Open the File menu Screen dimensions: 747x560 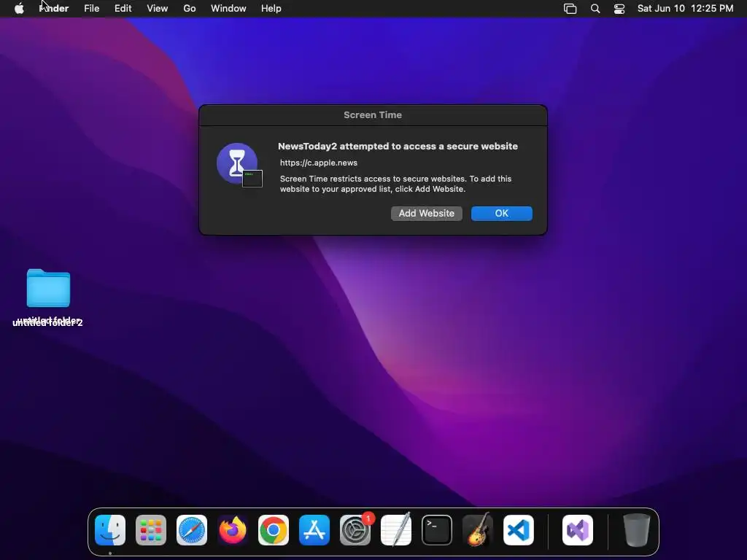pyautogui.click(x=91, y=9)
